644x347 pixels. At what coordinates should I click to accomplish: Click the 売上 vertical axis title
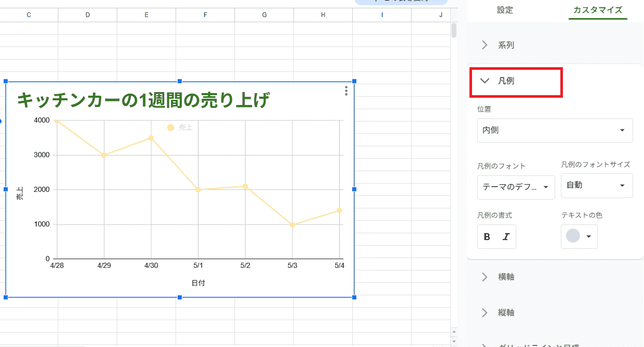point(20,193)
